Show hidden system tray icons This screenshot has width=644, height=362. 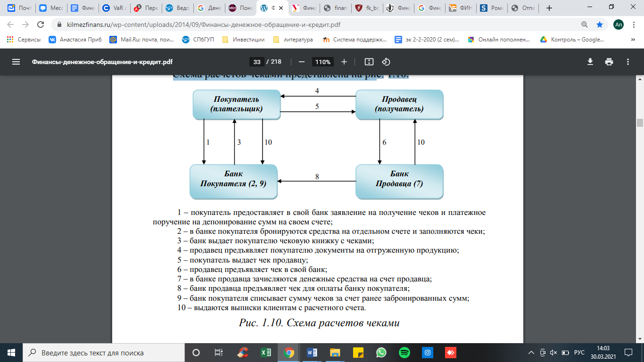click(x=531, y=353)
